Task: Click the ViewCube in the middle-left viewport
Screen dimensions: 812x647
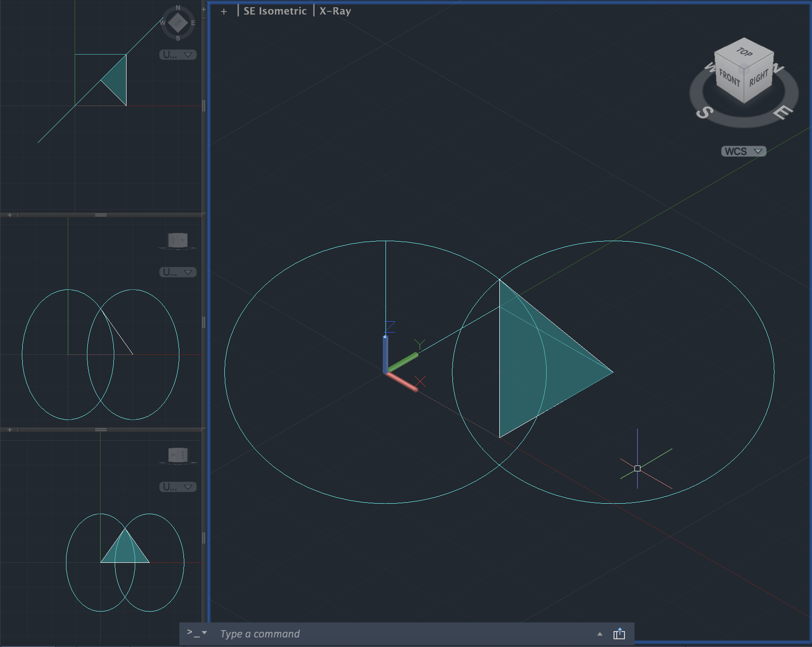Action: pos(178,240)
